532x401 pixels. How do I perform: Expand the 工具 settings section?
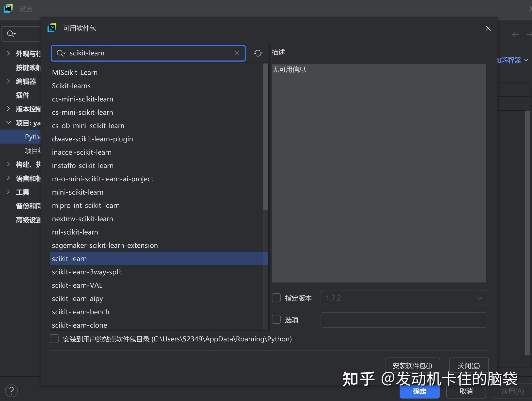(x=8, y=192)
